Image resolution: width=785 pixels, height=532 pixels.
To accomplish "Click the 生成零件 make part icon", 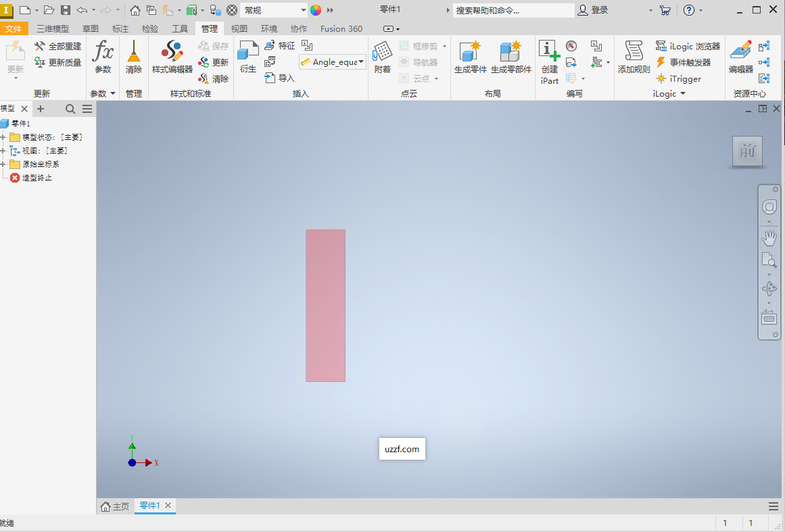I will point(469,57).
